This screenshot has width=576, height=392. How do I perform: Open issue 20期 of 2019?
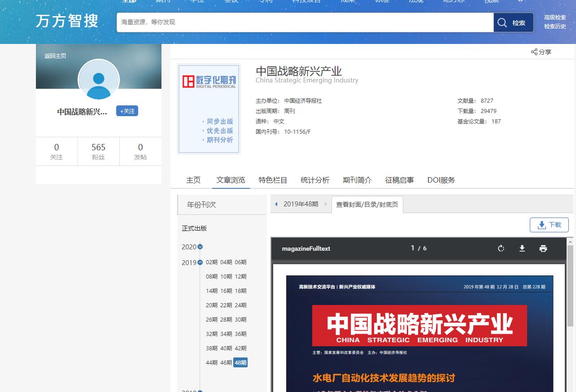212,305
